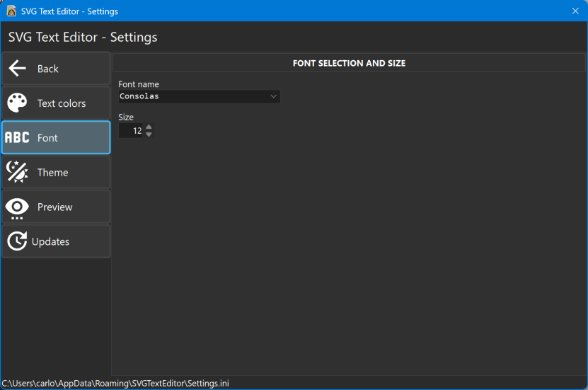Screen dimensions: 588x390
Task: Expand the Font name dropdown arrow
Action: pyautogui.click(x=274, y=96)
